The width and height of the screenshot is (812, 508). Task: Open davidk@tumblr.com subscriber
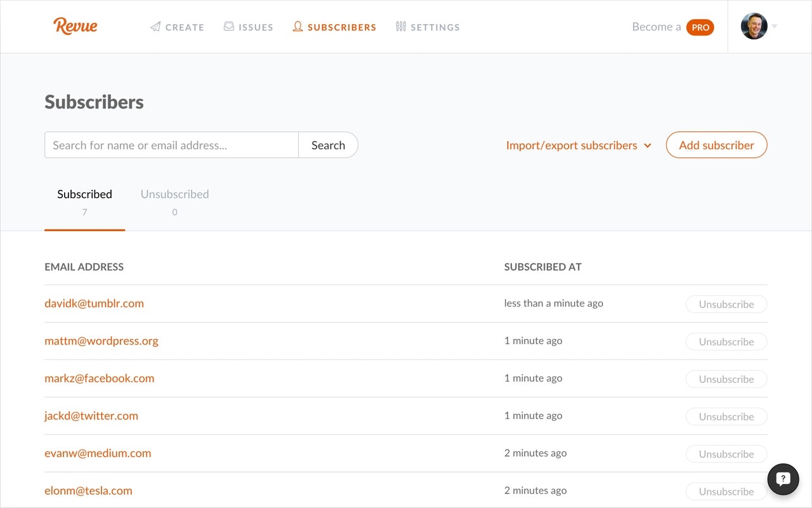click(94, 303)
